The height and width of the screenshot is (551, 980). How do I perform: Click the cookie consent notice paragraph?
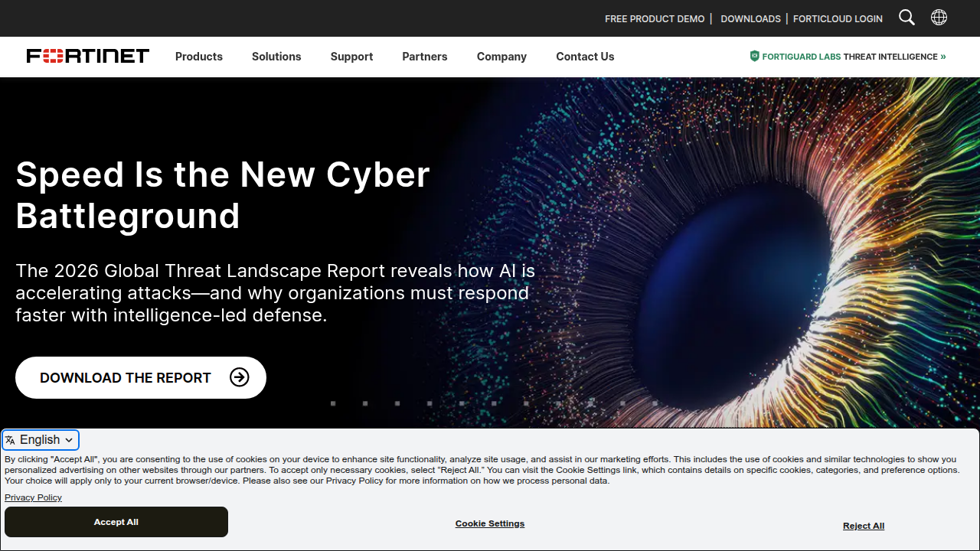(482, 470)
